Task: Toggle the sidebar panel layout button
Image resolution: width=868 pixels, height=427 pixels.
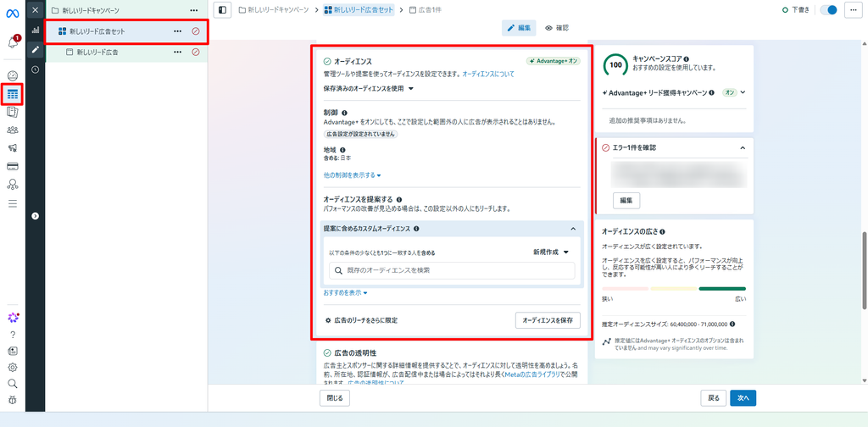Action: [222, 10]
